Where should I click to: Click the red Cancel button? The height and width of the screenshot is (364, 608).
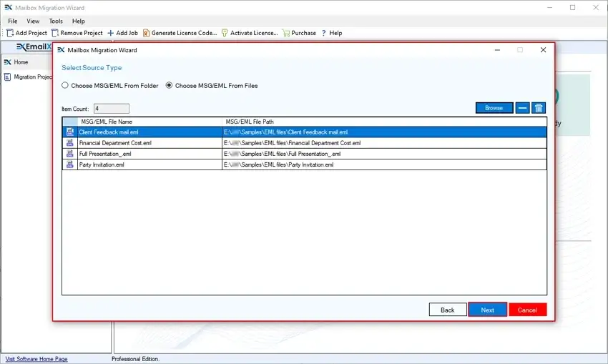coord(527,310)
